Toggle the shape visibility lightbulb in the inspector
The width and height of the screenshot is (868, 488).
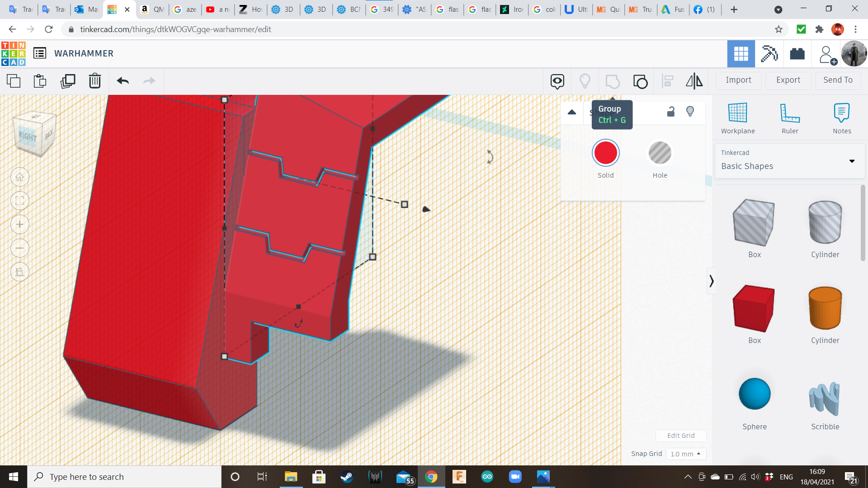690,112
